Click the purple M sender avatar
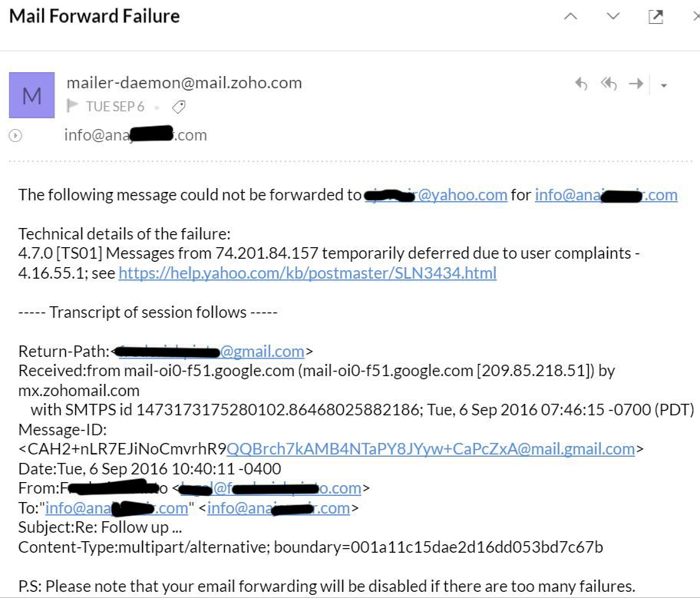700x598 pixels. (31, 95)
